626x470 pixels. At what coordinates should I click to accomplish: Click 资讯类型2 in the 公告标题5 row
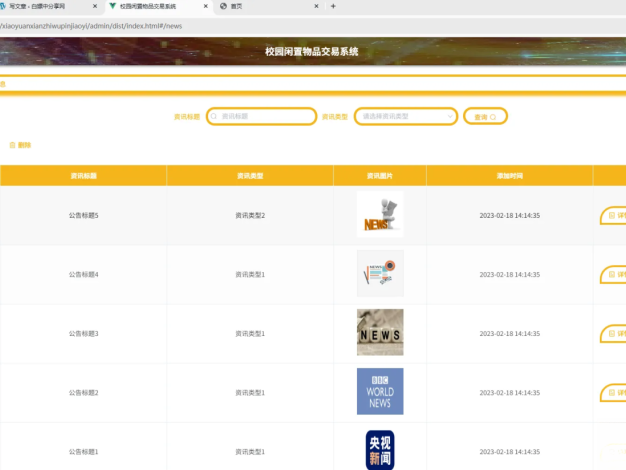250,215
